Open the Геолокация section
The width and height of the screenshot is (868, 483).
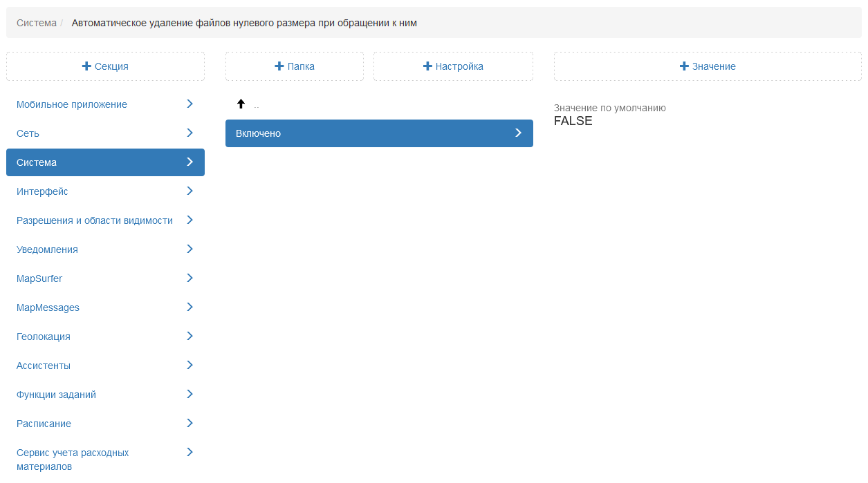105,337
